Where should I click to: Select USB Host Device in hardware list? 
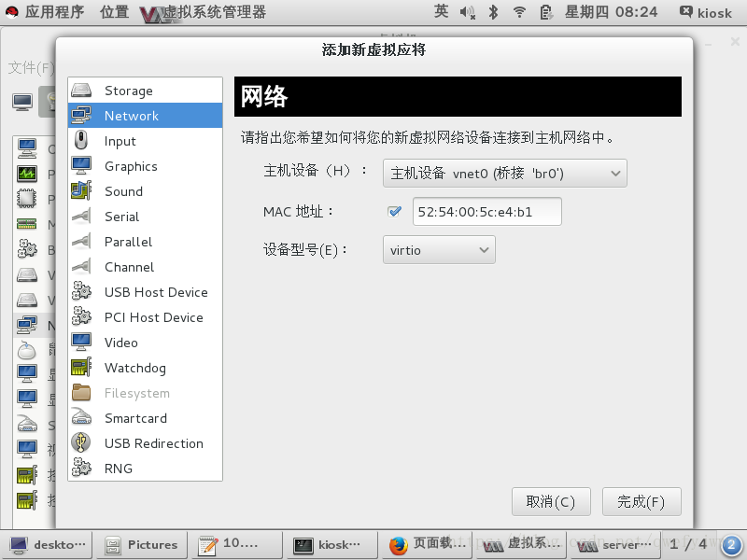point(146,291)
